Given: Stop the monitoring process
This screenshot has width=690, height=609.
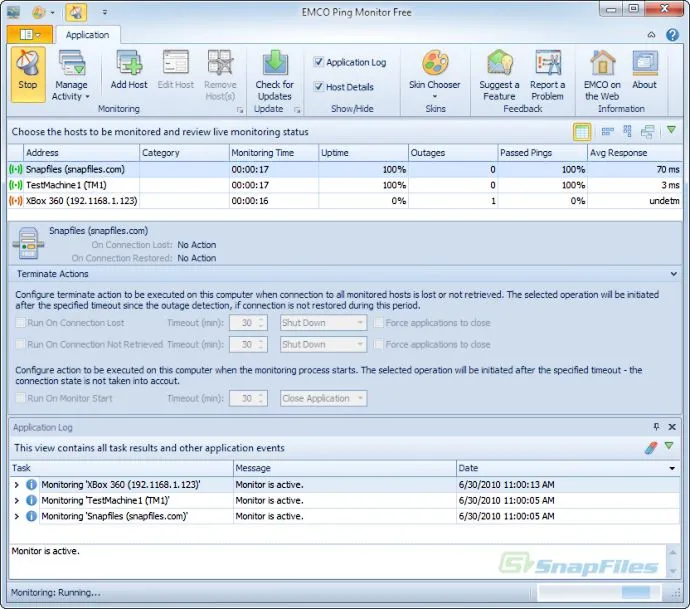Looking at the screenshot, I should pyautogui.click(x=28, y=74).
